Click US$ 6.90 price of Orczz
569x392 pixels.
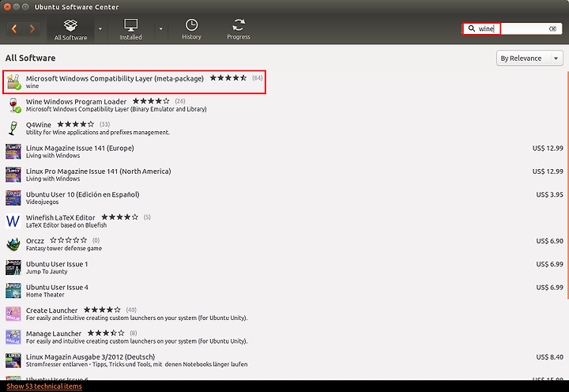pyautogui.click(x=550, y=241)
